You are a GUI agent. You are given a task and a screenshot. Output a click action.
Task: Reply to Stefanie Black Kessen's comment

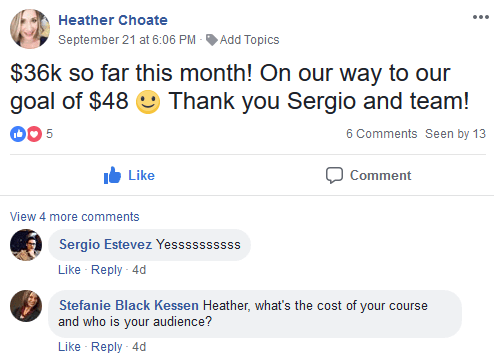107,347
